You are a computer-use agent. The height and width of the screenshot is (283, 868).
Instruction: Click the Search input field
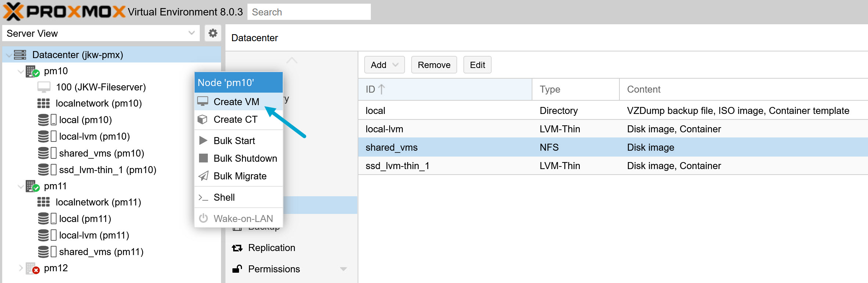click(309, 12)
